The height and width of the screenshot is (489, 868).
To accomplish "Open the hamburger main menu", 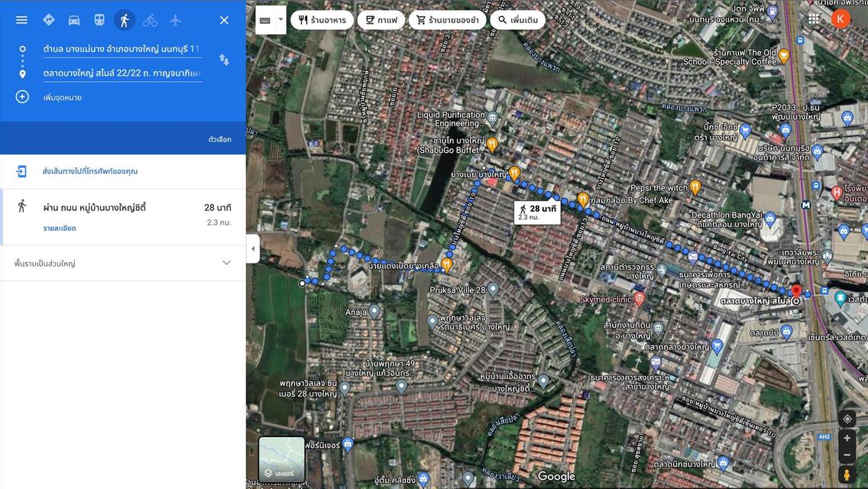I will coord(21,20).
